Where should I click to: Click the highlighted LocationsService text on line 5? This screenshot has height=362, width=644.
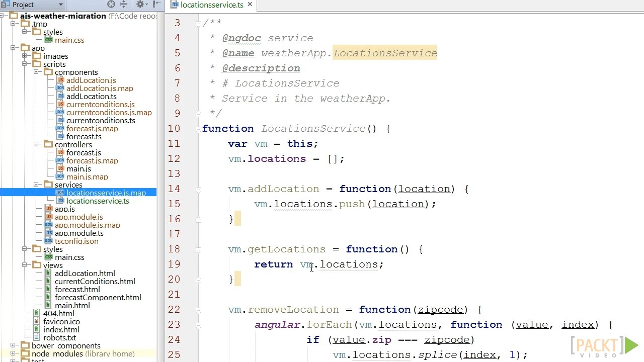(x=385, y=53)
